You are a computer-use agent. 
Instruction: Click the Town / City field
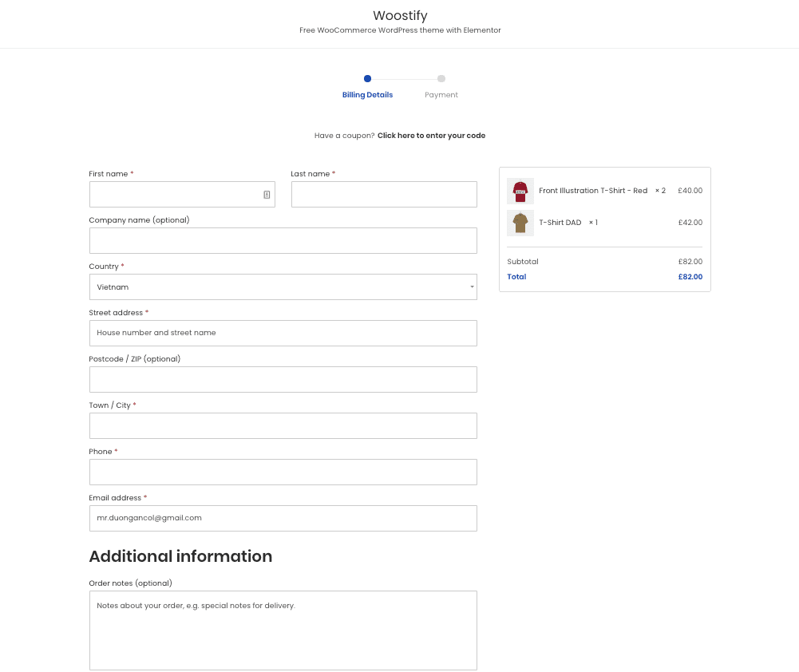coord(283,426)
